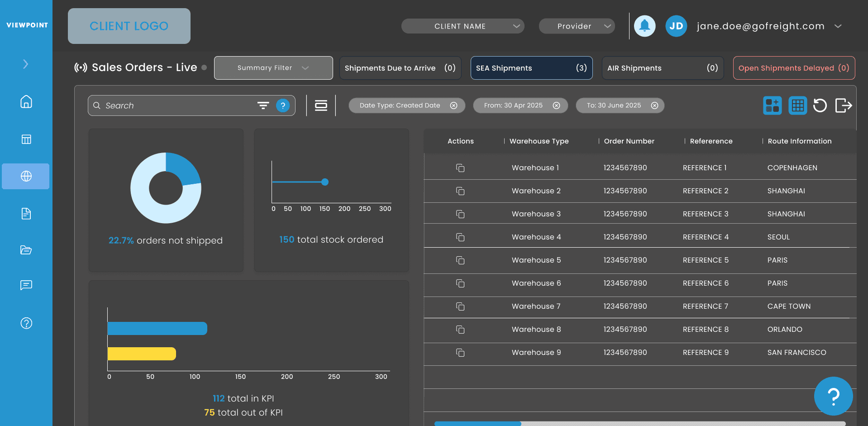Click the export icon
The image size is (868, 426).
coord(844,105)
